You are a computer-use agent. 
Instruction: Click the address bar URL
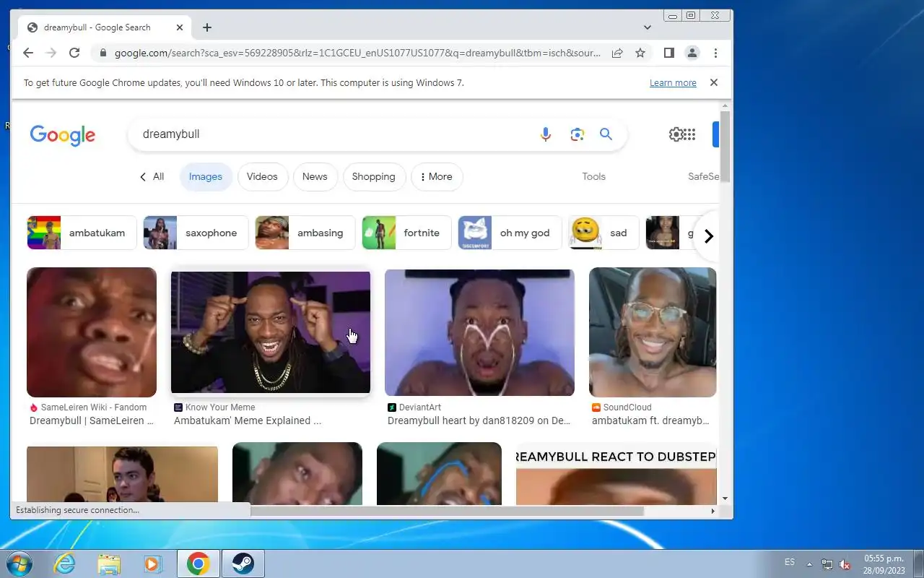tap(357, 53)
